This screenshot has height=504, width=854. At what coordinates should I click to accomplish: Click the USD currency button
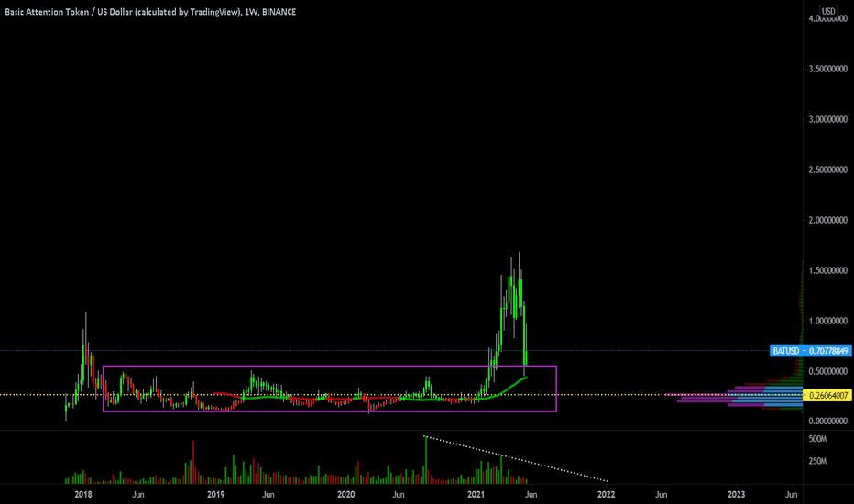827,11
